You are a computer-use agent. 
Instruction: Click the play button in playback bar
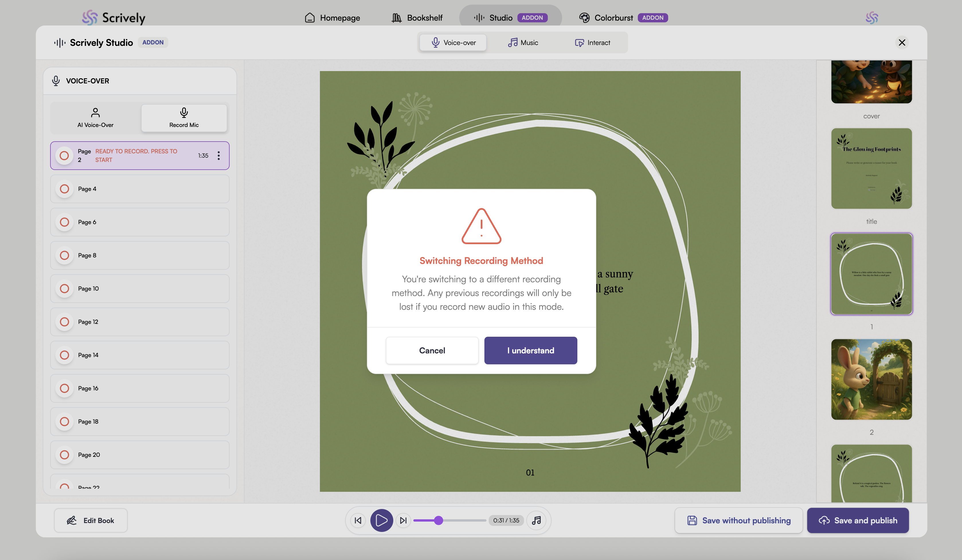(381, 520)
